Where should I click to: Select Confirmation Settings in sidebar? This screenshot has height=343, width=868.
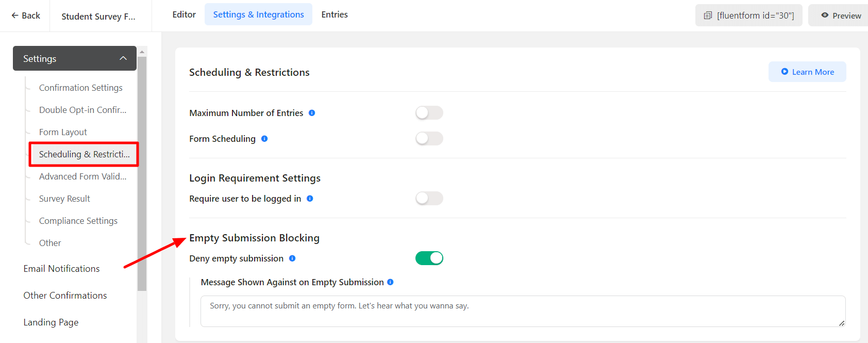point(81,88)
